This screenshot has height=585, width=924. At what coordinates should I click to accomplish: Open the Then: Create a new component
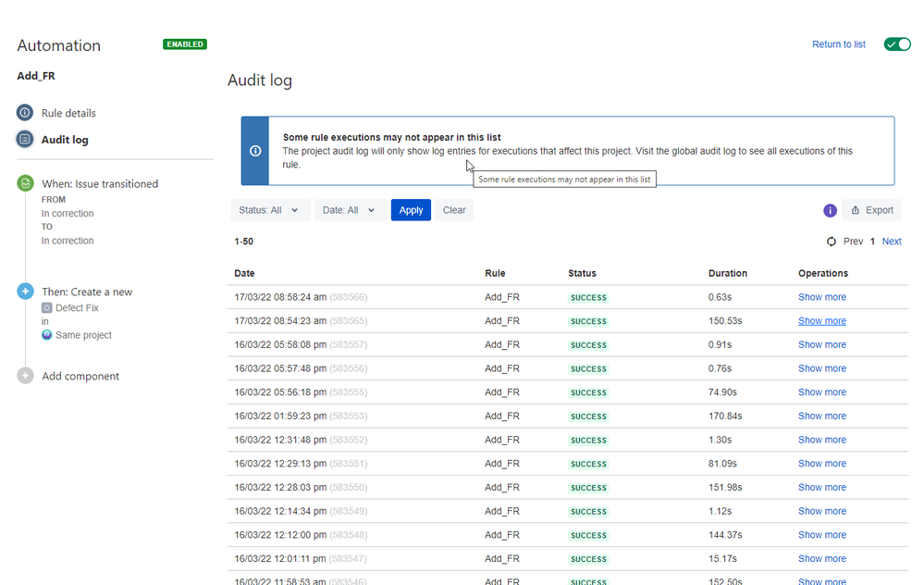click(87, 292)
